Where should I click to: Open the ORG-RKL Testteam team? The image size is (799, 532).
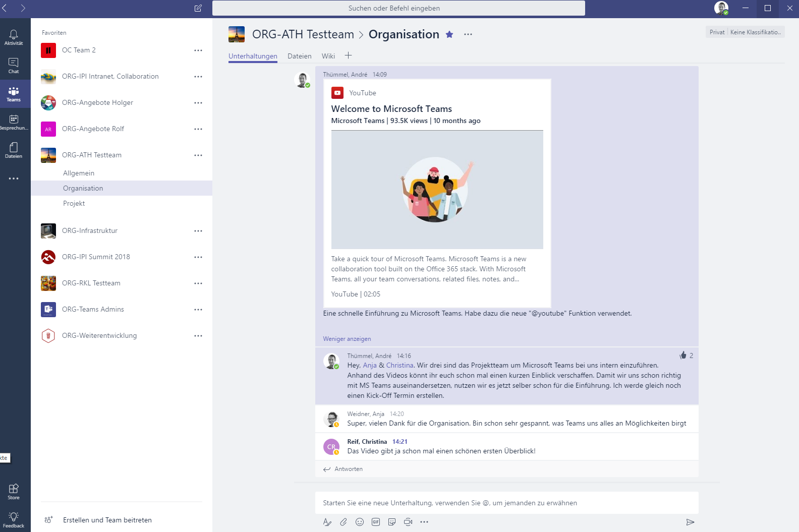(122, 283)
